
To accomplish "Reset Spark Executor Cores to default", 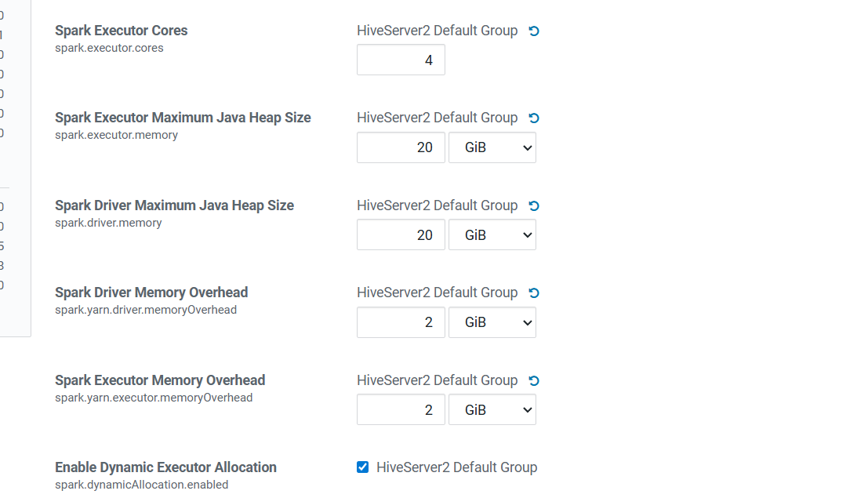I will [534, 31].
